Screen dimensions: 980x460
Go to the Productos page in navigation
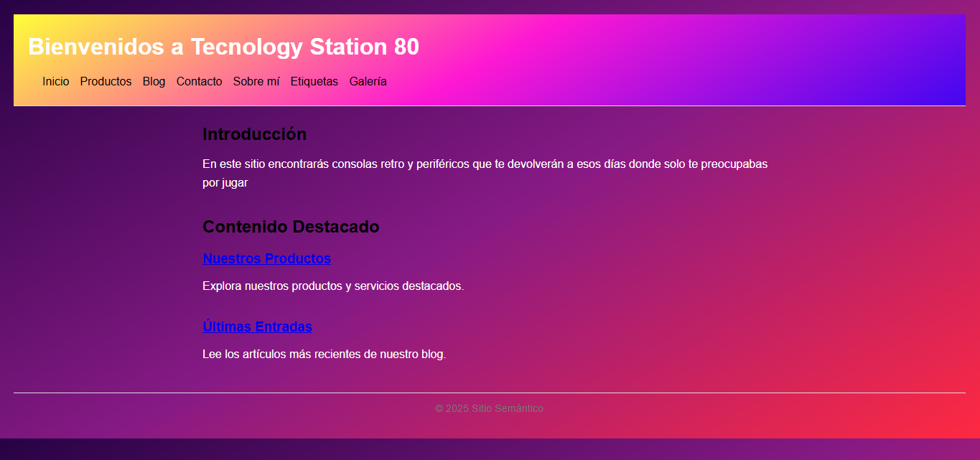click(x=106, y=82)
